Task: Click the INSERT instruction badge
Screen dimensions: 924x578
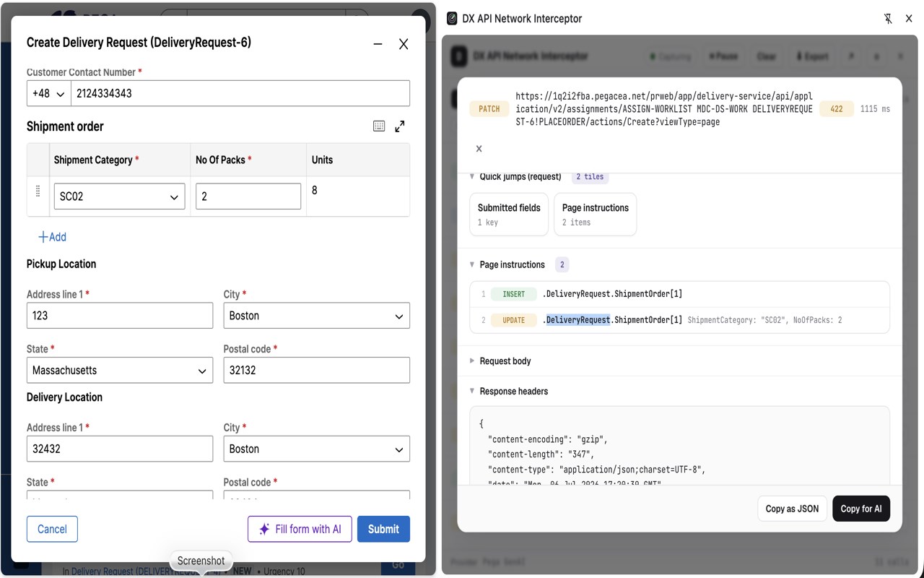Action: click(x=514, y=294)
